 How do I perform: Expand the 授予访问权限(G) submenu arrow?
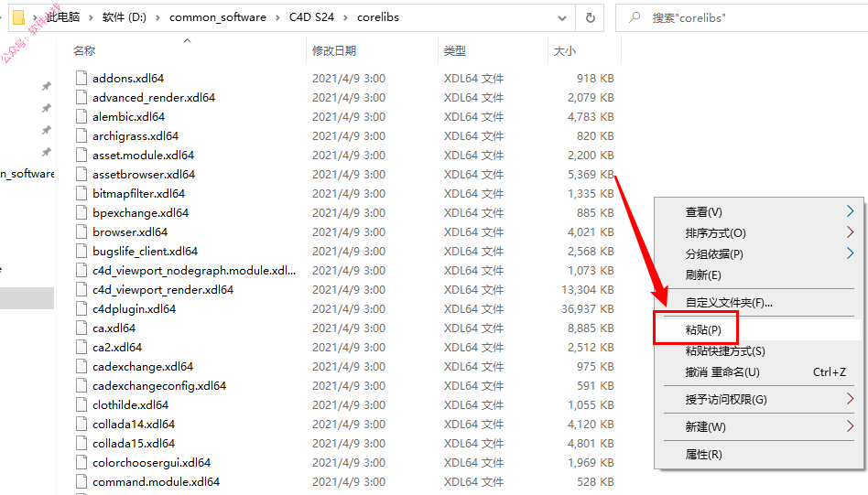point(850,399)
